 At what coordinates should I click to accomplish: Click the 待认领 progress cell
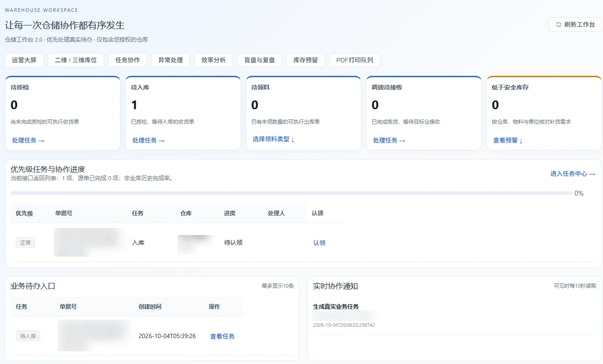tap(233, 243)
